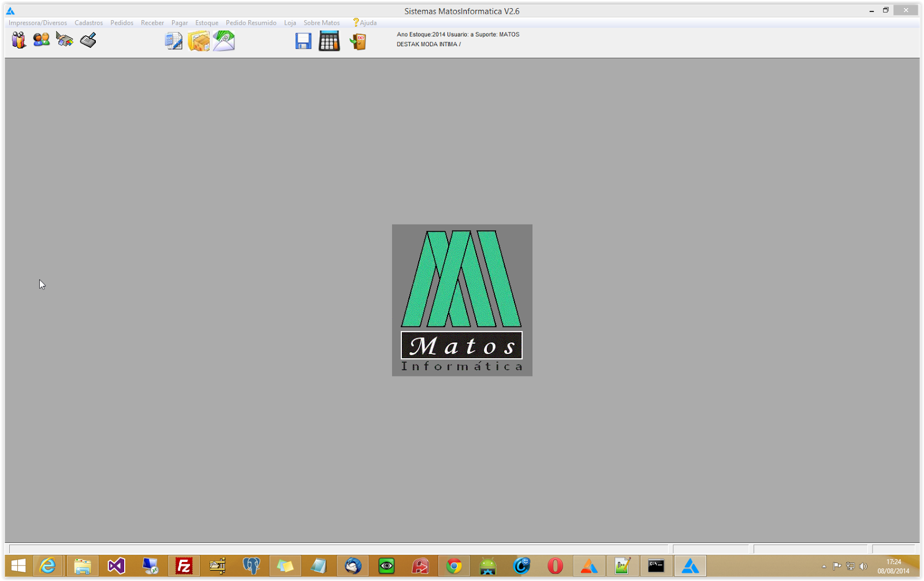
Task: Open Thunderbird from the taskbar
Action: [353, 566]
